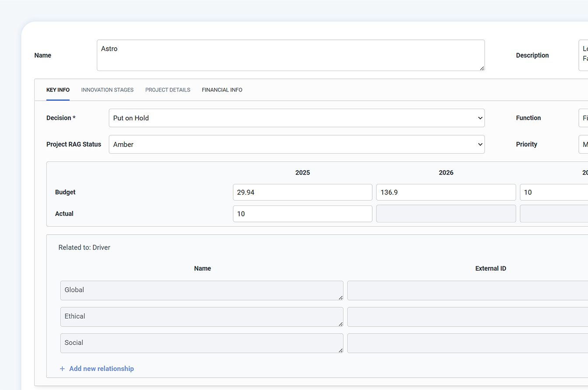Go to the Financial Info tab

coord(222,90)
